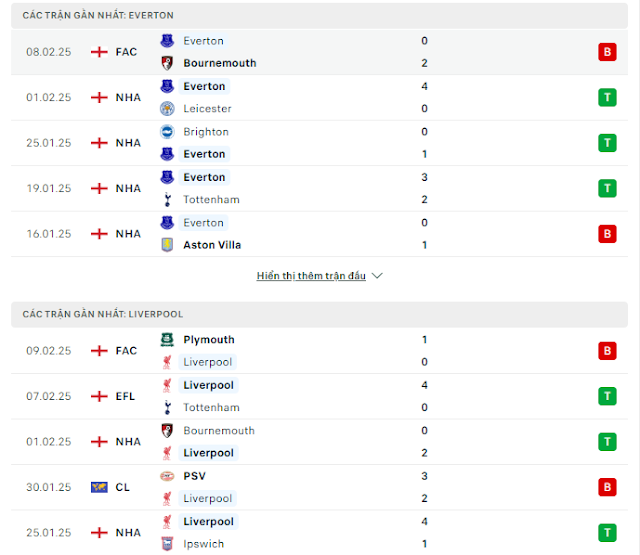Click the PSV club crest icon

click(167, 476)
